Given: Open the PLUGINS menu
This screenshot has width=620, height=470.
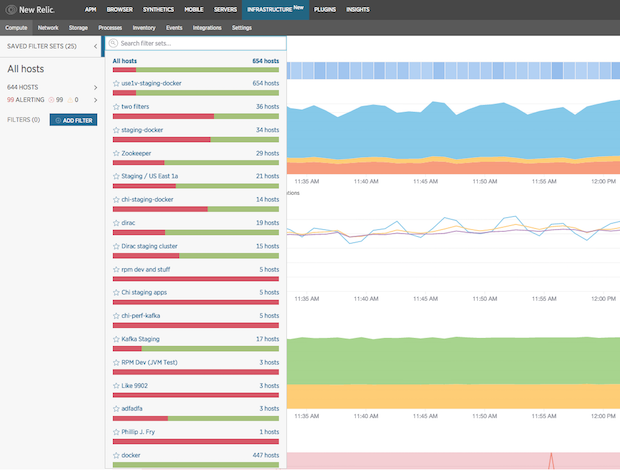Looking at the screenshot, I should click(x=325, y=9).
